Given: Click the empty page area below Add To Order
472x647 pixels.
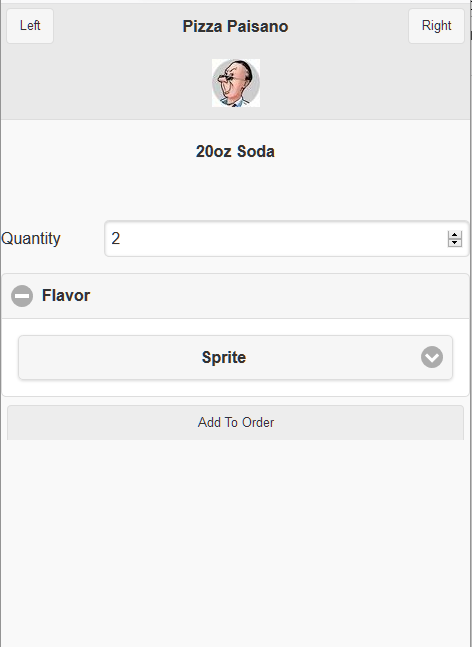Looking at the screenshot, I should [x=236, y=541].
